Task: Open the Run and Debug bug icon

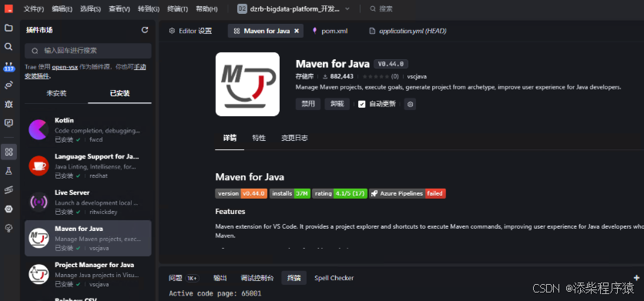Action: [8, 104]
